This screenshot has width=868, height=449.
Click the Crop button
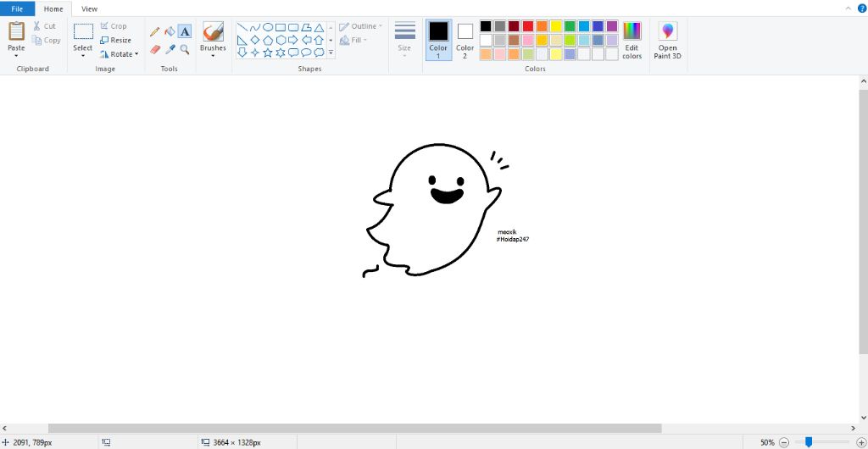point(114,26)
